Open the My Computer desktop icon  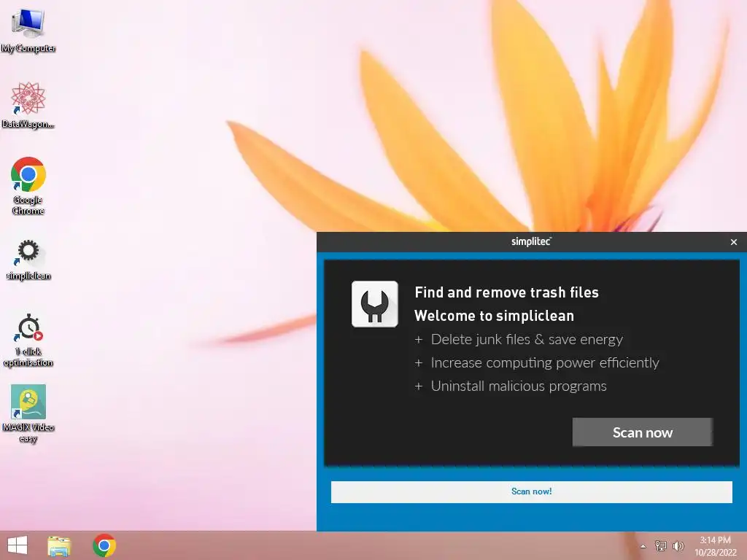(x=28, y=31)
